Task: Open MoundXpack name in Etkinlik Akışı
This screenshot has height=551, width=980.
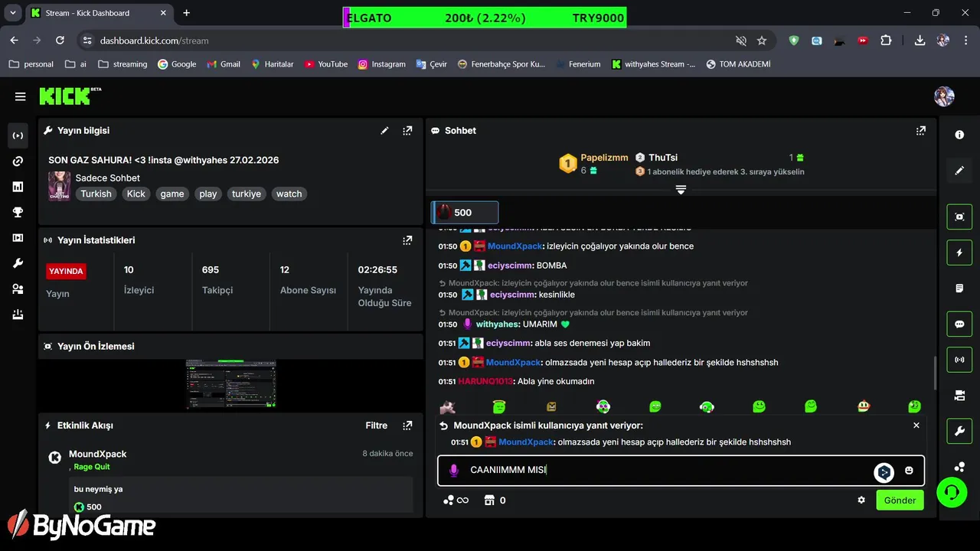Action: tap(97, 454)
